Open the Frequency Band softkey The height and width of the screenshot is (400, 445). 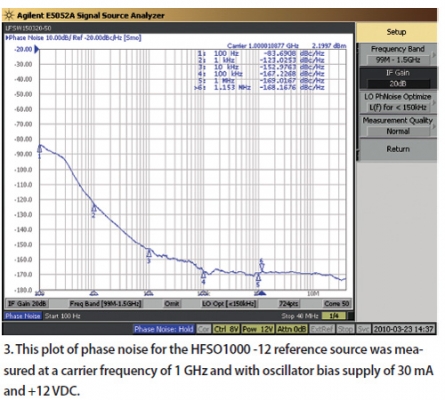point(397,54)
